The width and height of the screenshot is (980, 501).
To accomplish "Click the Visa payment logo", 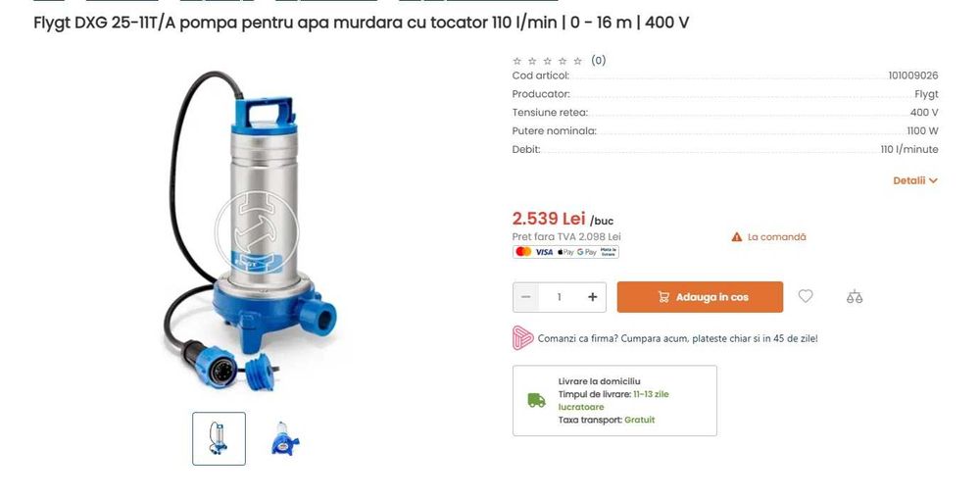I will [x=544, y=251].
